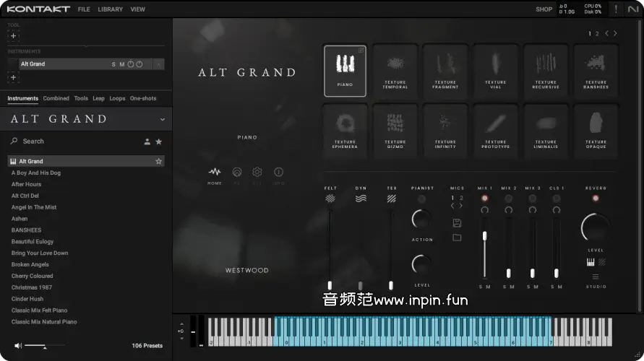
Task: Open the FX page icon
Action: pyautogui.click(x=237, y=172)
